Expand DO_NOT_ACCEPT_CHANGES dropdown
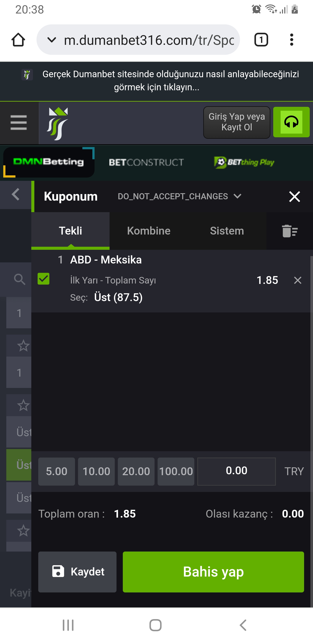 179,196
